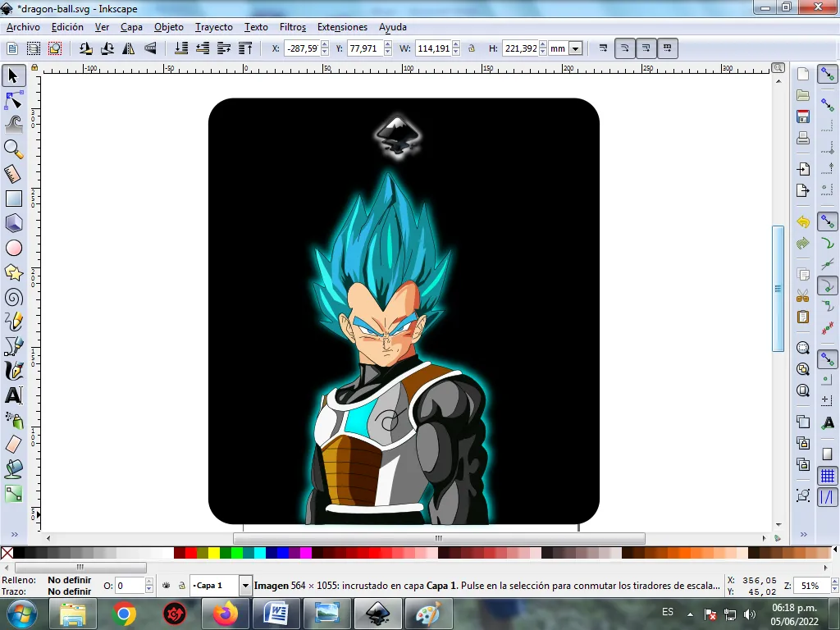
Task: Select the Paint bucket tool
Action: [13, 469]
